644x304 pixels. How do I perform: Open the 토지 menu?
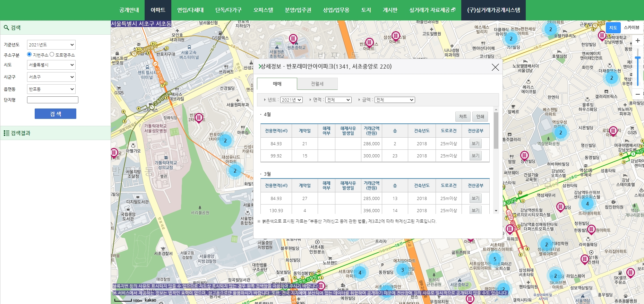366,10
